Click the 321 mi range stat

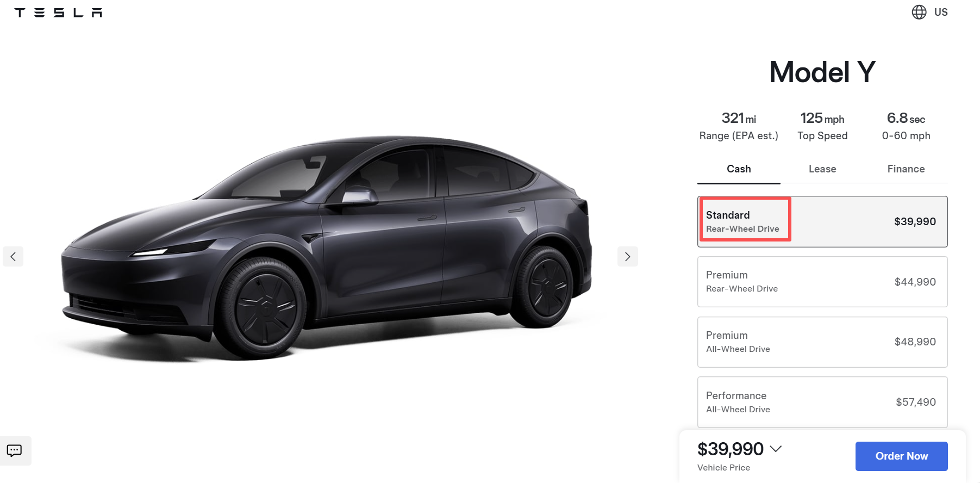(x=739, y=126)
